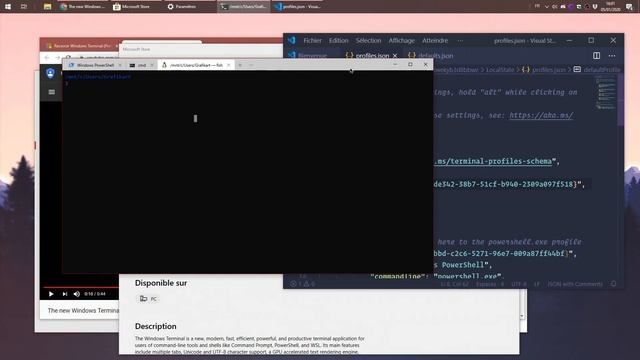Click the Disponible sur heading in Store
Viewport: 640px width, 360px height.
pyautogui.click(x=161, y=283)
